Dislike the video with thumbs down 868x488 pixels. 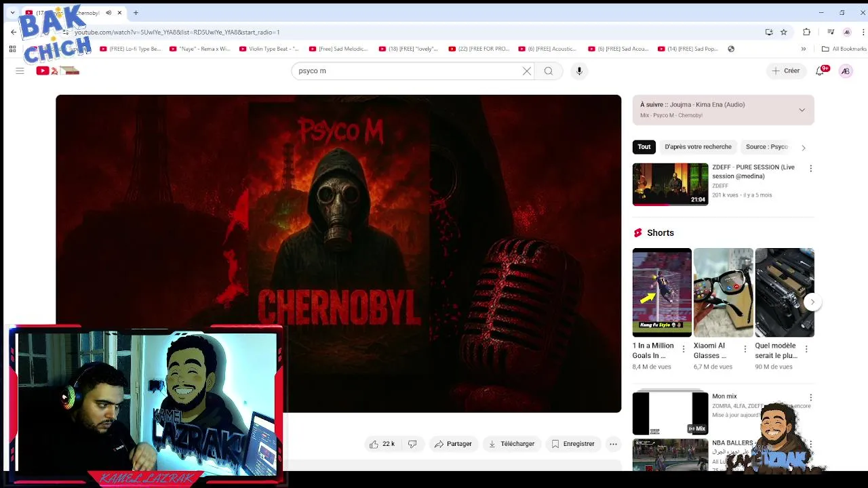[412, 444]
